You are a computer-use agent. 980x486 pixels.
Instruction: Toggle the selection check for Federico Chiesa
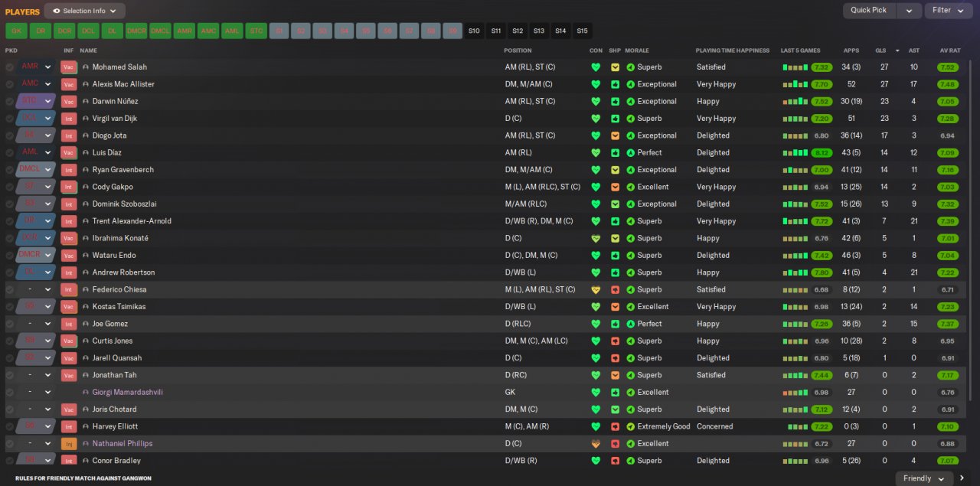tap(9, 290)
